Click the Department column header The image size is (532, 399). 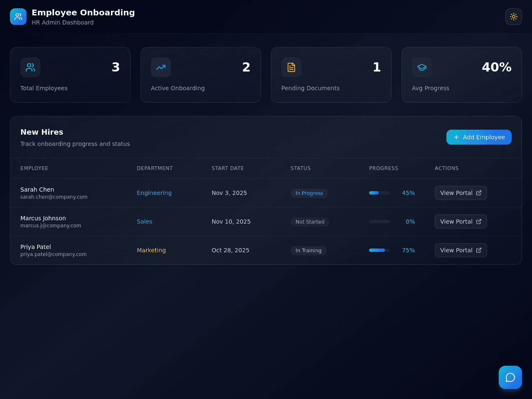[155, 168]
